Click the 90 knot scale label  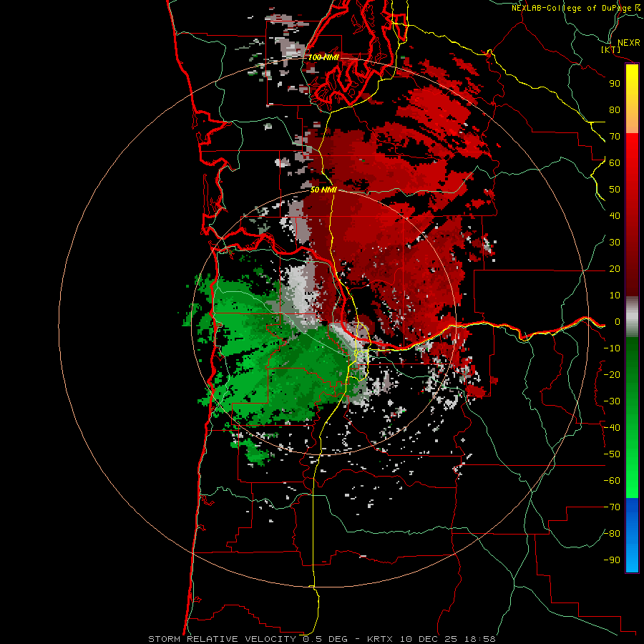pos(615,84)
